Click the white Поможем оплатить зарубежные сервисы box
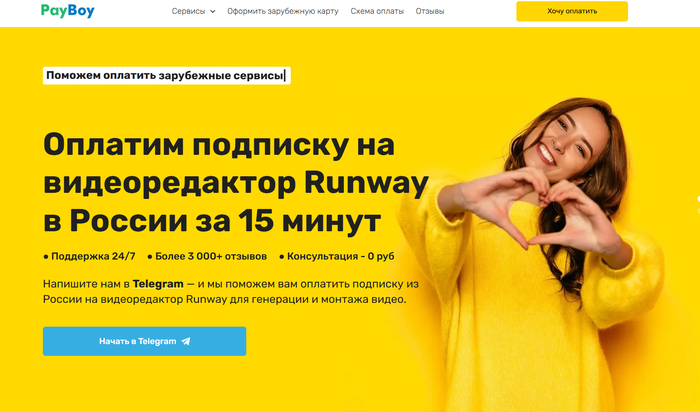This screenshot has width=700, height=412. tap(167, 75)
